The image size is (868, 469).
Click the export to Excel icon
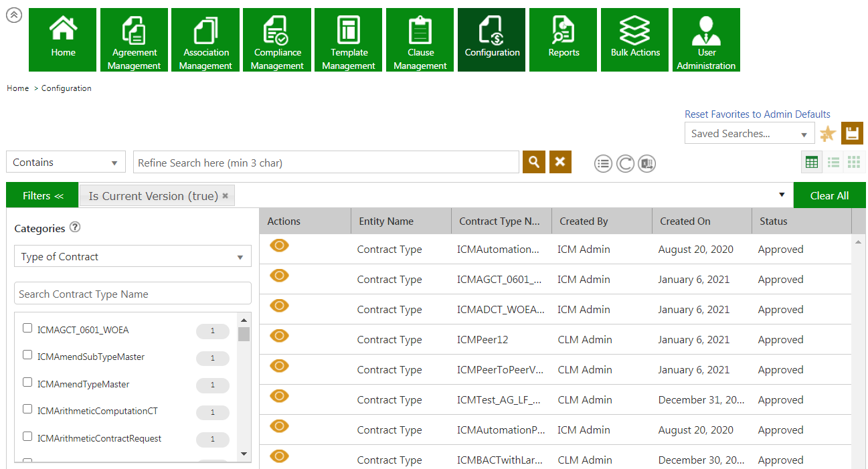[x=646, y=163]
